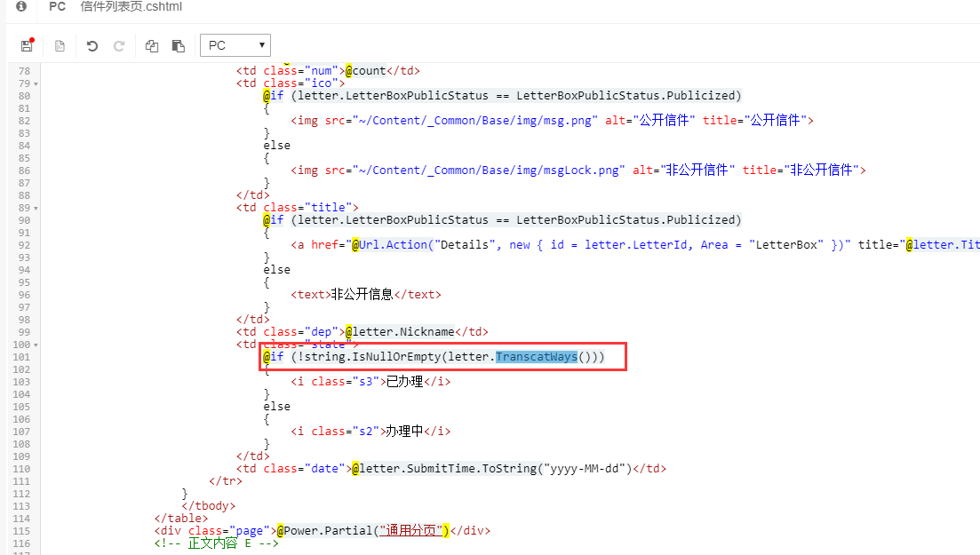The width and height of the screenshot is (980, 555).
Task: Collapse the code fold at line 100
Action: click(x=36, y=345)
